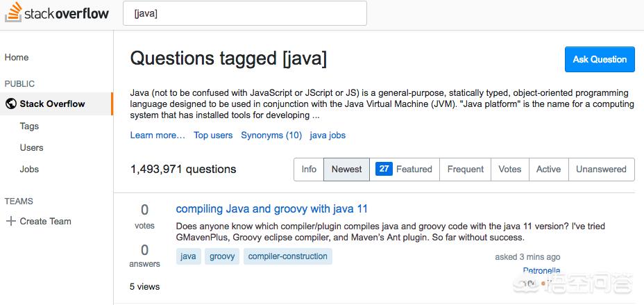Switch to the Unanswered tab

pyautogui.click(x=601, y=170)
